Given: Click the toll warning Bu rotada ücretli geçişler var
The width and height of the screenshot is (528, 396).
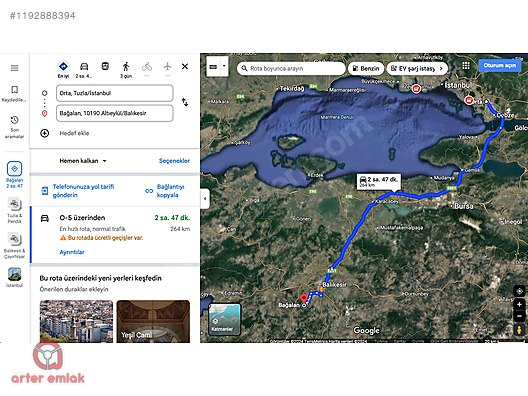Looking at the screenshot, I should [102, 238].
